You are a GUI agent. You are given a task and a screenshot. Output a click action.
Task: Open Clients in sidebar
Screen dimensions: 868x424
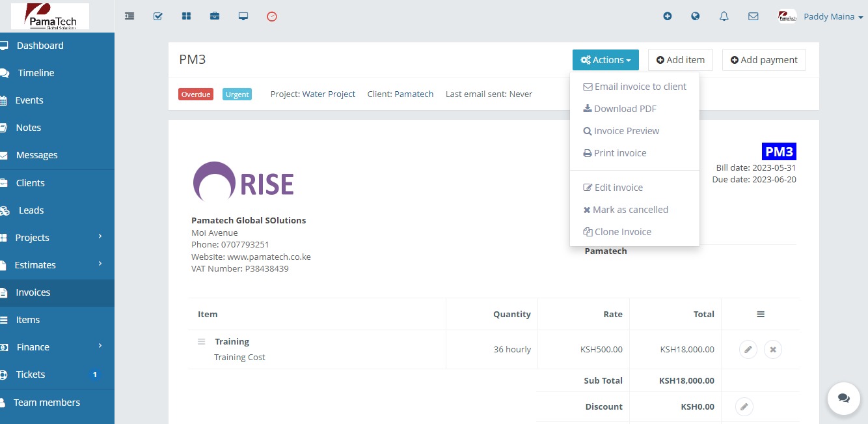[57, 183]
